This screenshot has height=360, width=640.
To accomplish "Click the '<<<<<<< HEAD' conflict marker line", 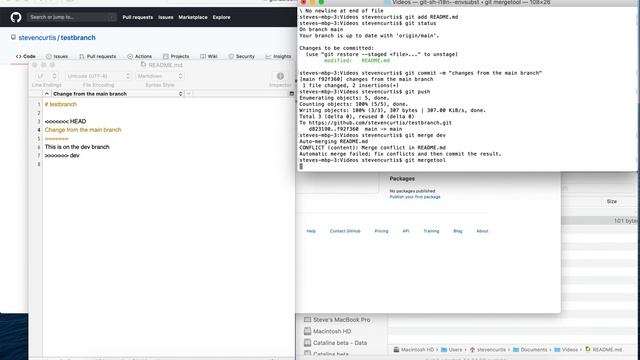I will (65, 121).
